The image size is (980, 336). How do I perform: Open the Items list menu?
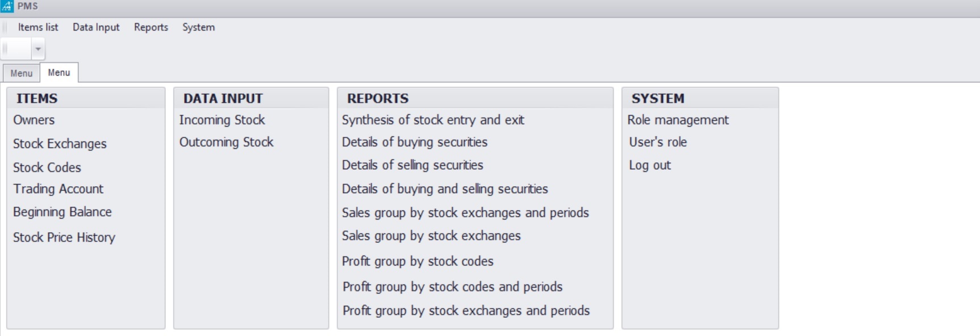pyautogui.click(x=38, y=27)
